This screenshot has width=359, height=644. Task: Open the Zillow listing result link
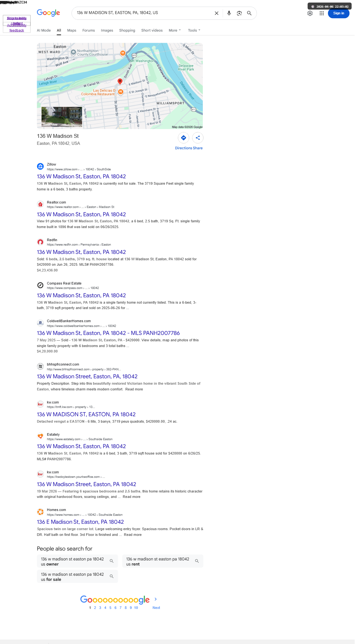click(81, 176)
